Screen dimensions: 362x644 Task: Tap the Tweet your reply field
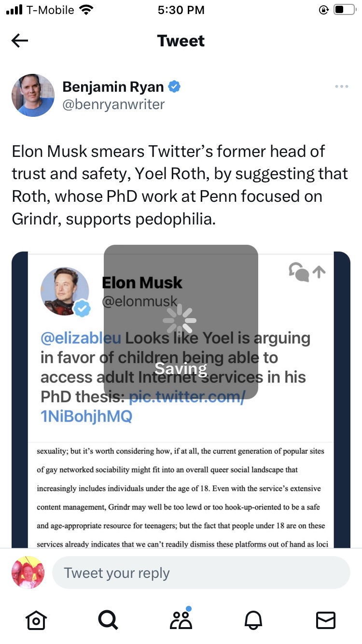(201, 573)
